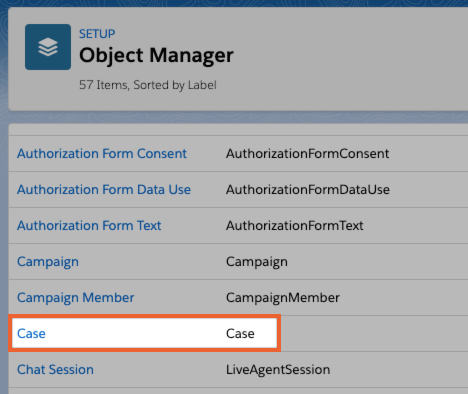Screen dimensions: 468x394
Task: Select the CampaignMember API name cell
Action: click(x=283, y=298)
